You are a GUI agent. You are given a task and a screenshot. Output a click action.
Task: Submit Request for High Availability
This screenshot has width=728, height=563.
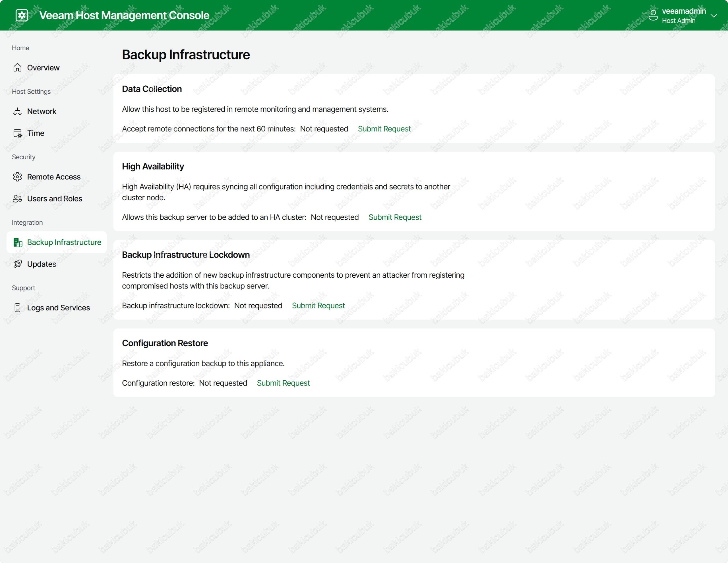395,217
